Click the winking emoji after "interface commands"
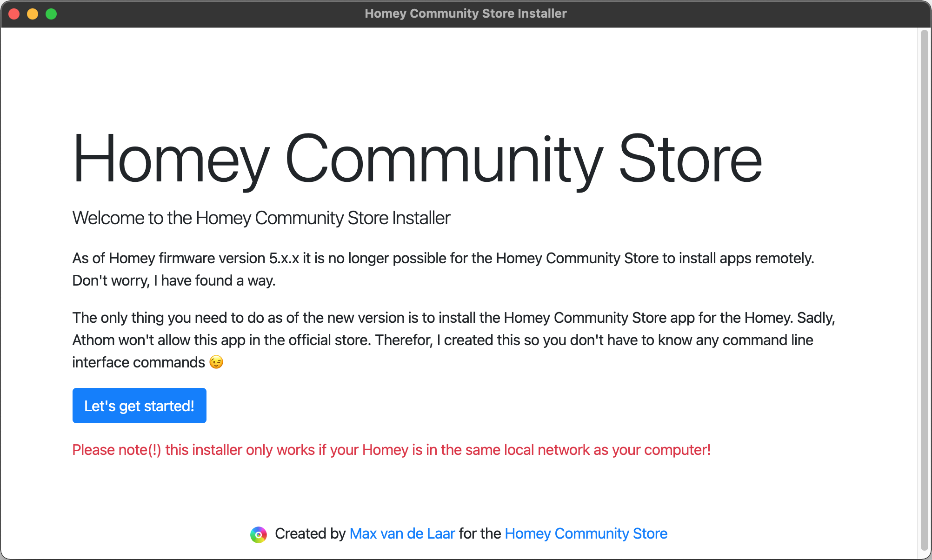This screenshot has width=932, height=560. coord(216,362)
